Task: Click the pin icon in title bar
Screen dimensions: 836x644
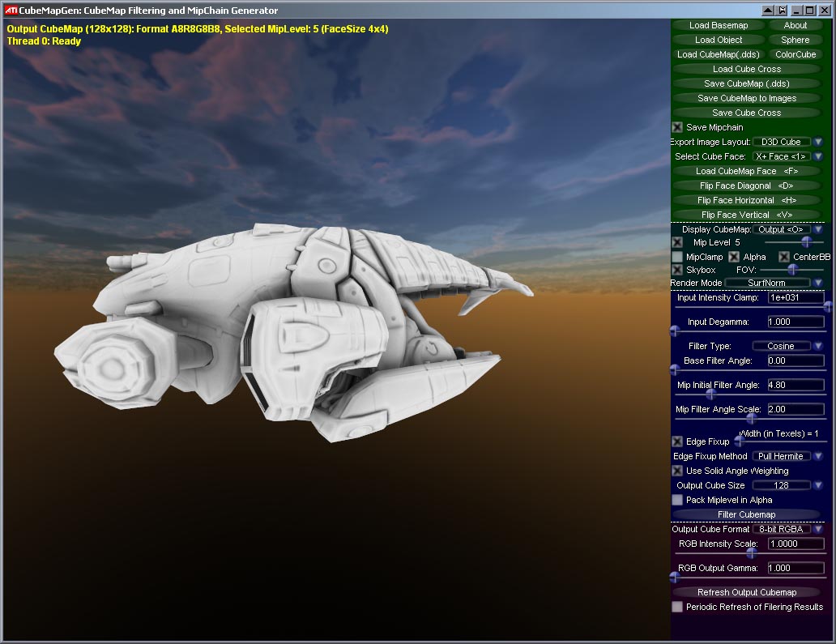Action: pos(782,11)
